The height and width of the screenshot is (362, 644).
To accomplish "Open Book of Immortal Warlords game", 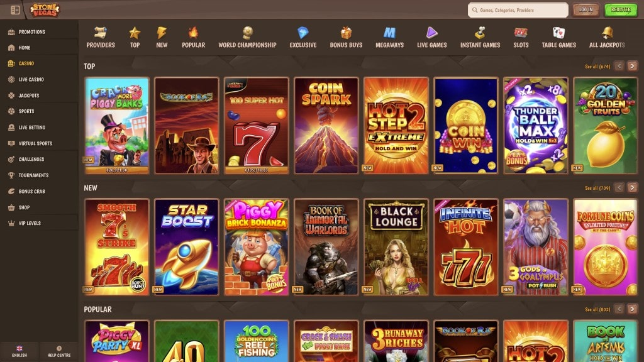I will coord(326,247).
